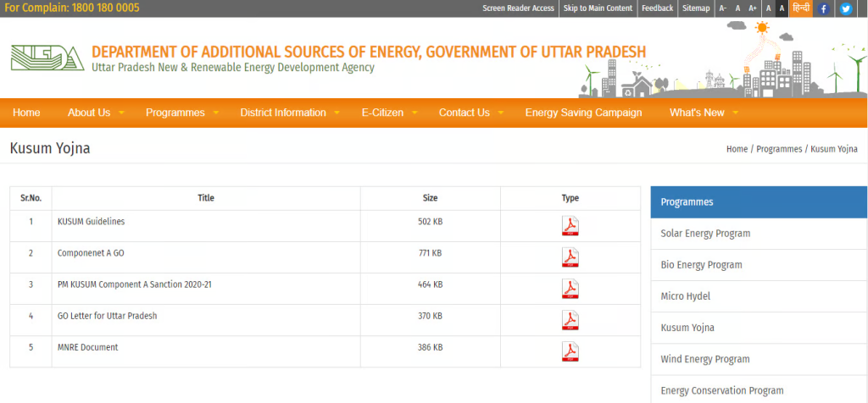Visit the Twitter page icon
The image size is (868, 403).
(x=845, y=8)
